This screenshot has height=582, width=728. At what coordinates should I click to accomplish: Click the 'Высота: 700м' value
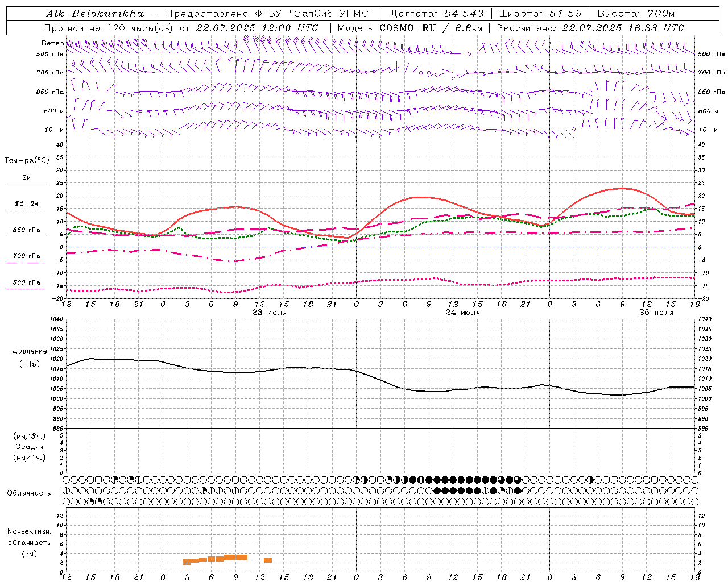pyautogui.click(x=636, y=14)
